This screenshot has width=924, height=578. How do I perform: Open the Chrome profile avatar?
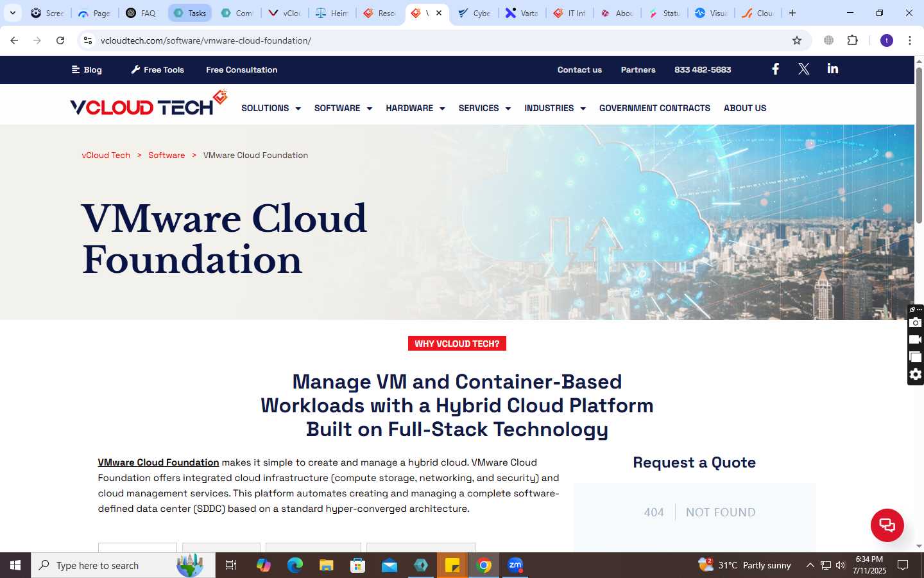(x=887, y=40)
